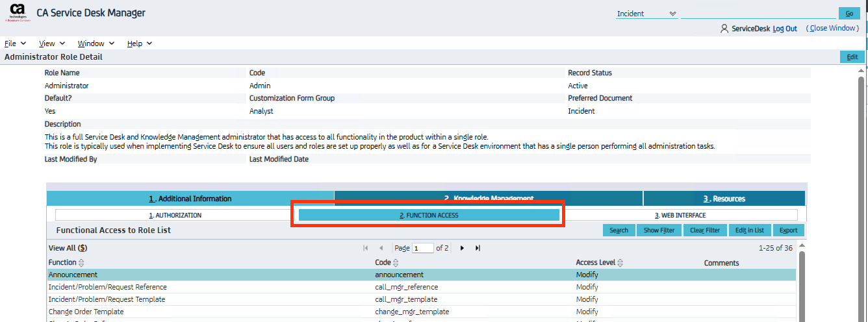868x322 pixels.
Task: Sort list by Function column arrows
Action: point(81,263)
